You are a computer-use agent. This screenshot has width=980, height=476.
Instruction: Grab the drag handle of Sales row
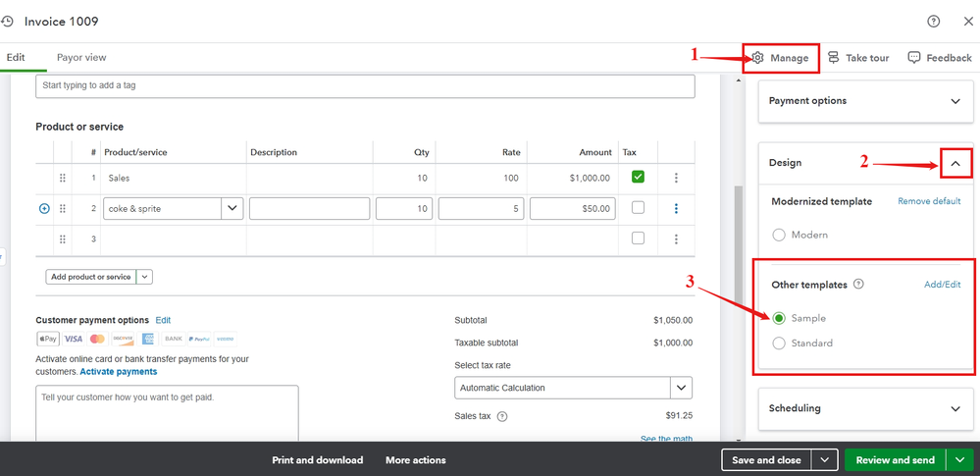63,179
